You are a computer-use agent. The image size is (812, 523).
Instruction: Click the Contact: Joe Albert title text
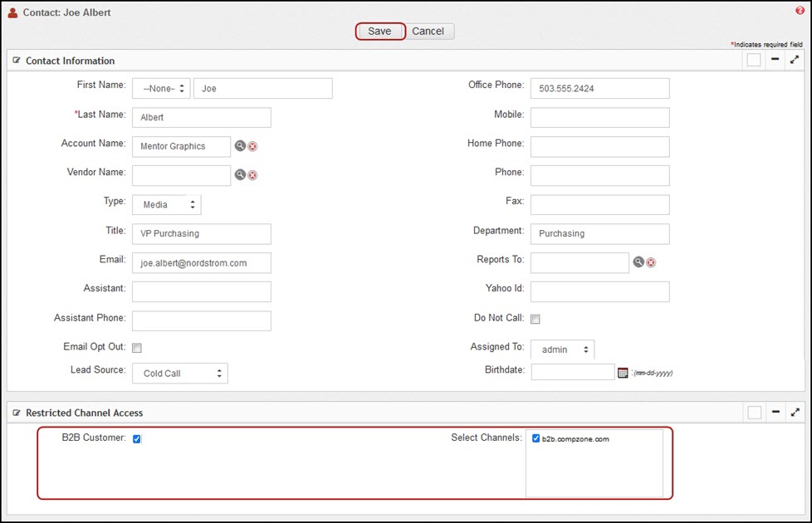point(66,12)
